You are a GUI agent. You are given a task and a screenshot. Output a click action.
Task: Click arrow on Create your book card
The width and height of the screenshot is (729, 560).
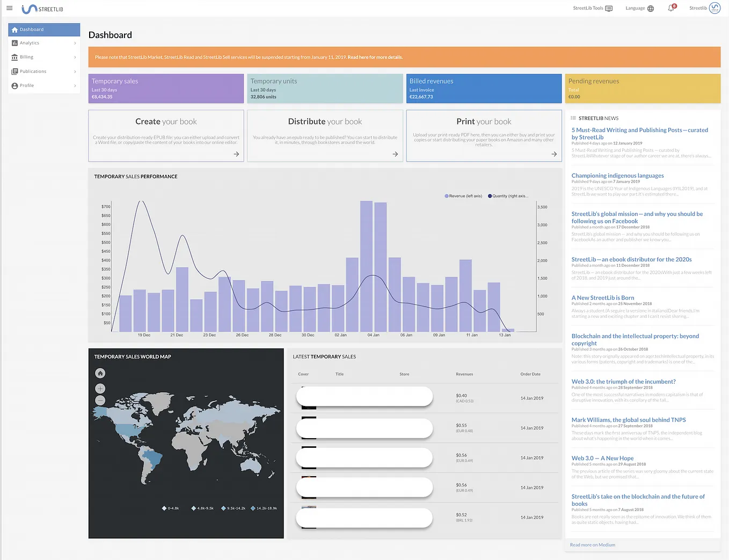[236, 154]
